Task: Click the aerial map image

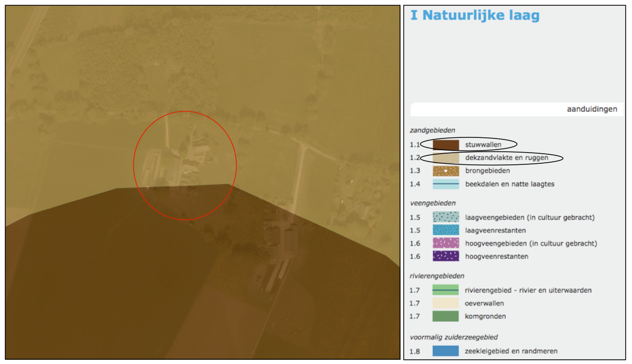Action: [x=203, y=182]
